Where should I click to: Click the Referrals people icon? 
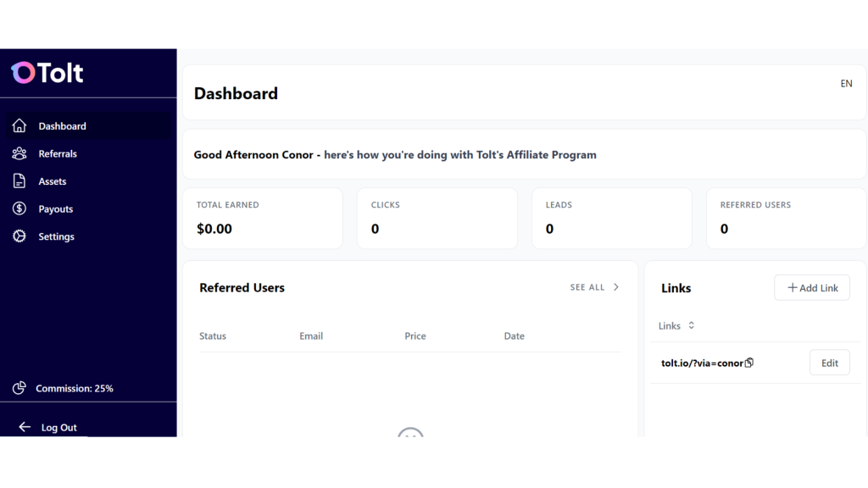tap(19, 153)
